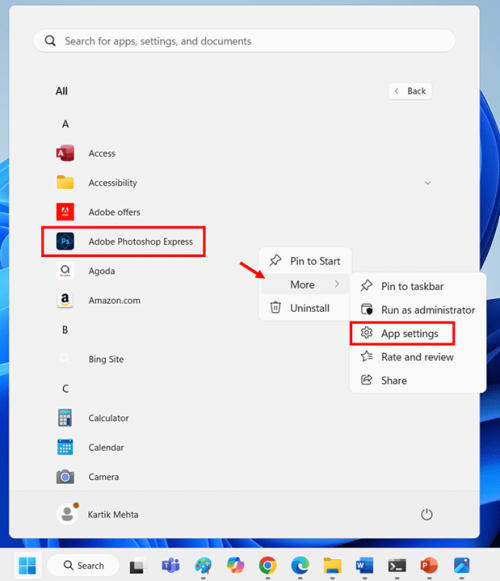Click the Kartik Mehta account name
This screenshot has height=581, width=500.
pyautogui.click(x=113, y=514)
